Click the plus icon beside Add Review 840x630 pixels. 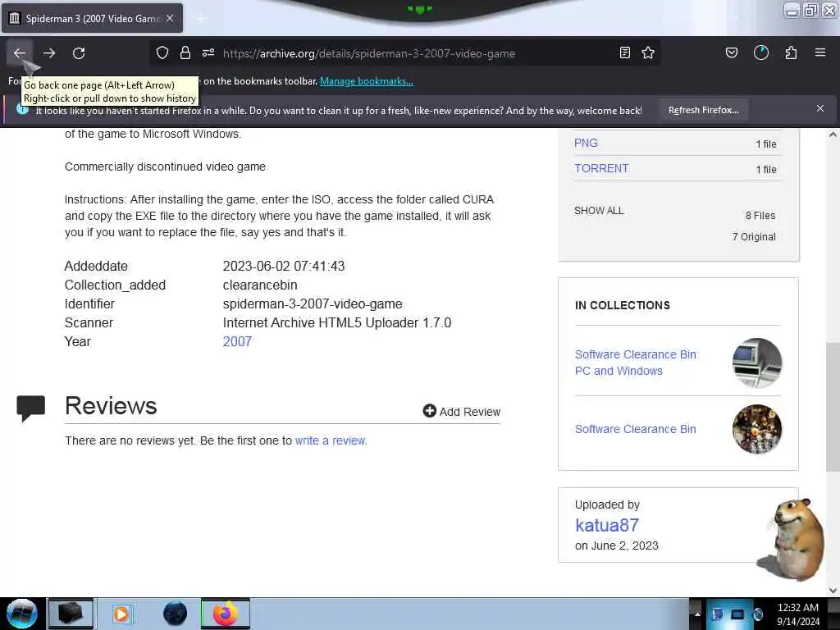point(429,411)
